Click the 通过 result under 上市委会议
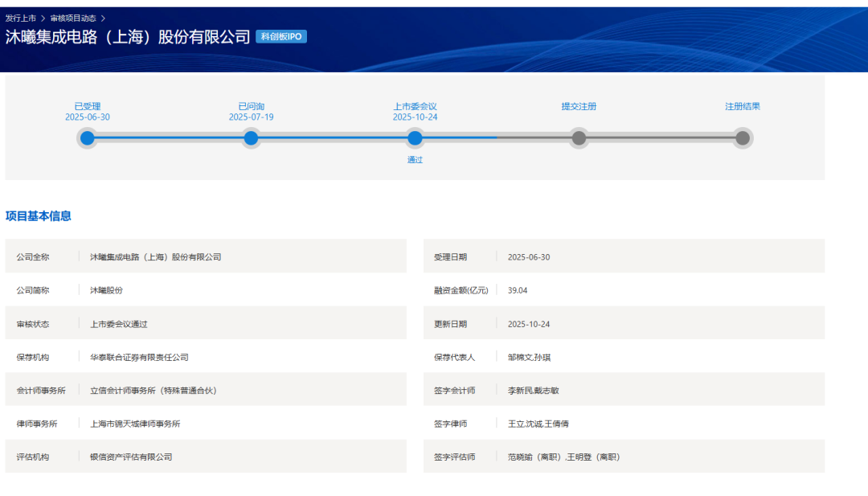868x496 pixels. [415, 160]
